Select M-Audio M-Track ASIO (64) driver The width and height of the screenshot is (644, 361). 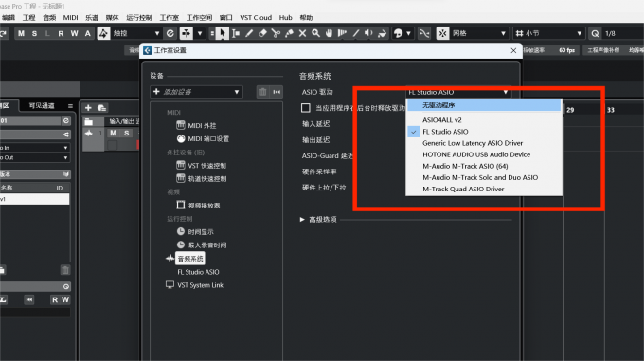pyautogui.click(x=484, y=166)
